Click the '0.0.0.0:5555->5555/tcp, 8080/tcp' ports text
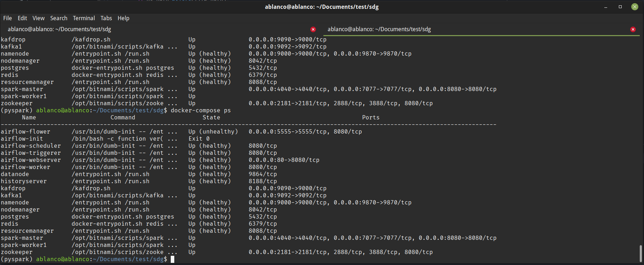The width and height of the screenshot is (644, 265). (x=305, y=131)
